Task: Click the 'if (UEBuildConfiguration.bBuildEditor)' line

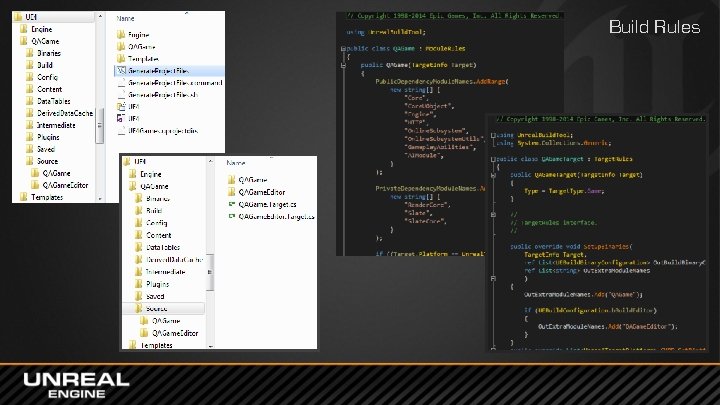Action: (591, 310)
